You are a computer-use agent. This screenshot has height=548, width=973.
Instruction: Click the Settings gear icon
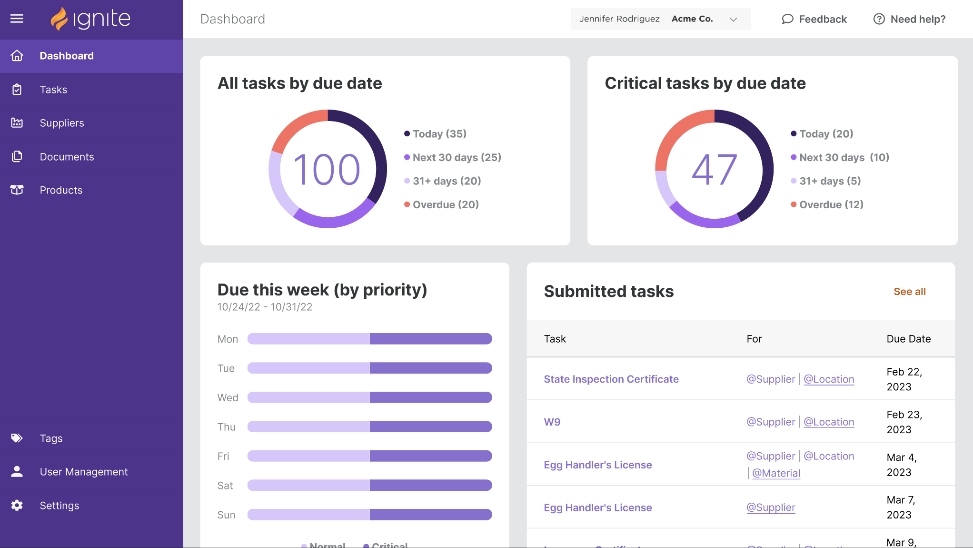point(17,505)
